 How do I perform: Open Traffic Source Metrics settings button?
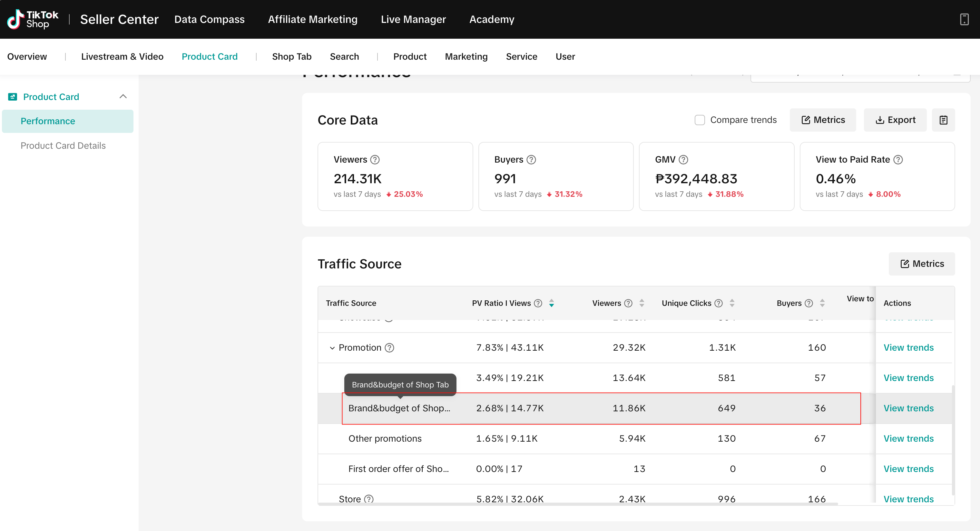[x=921, y=264]
